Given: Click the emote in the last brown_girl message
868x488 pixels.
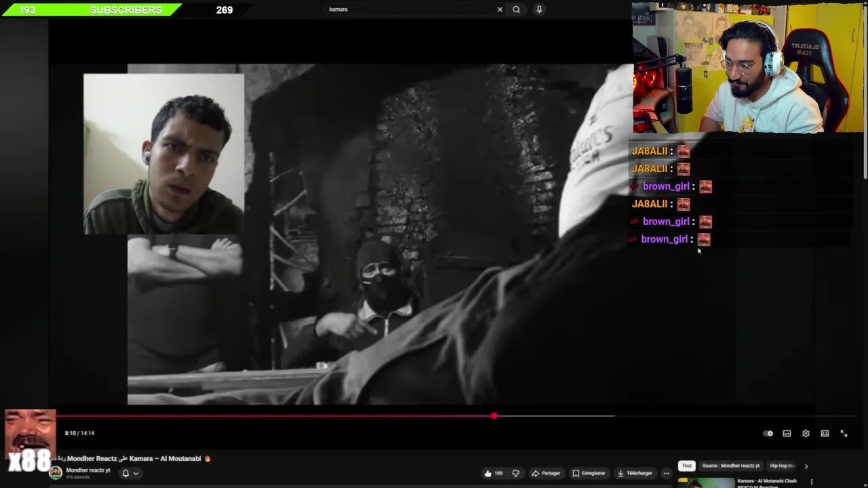Looking at the screenshot, I should tap(703, 239).
